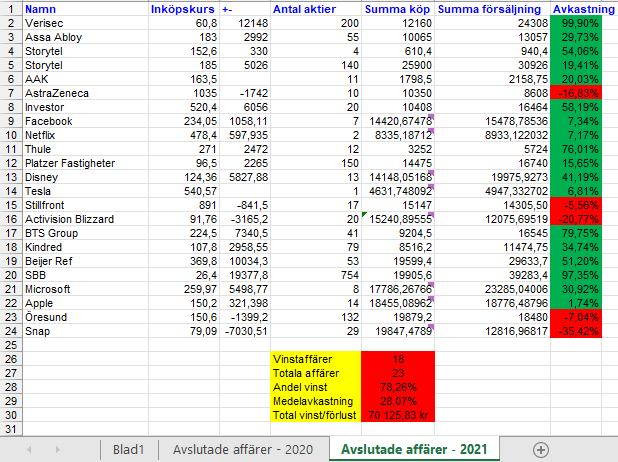618x462 pixels.
Task: Click the yellow Vinstaffärer label cell
Action: coord(316,358)
